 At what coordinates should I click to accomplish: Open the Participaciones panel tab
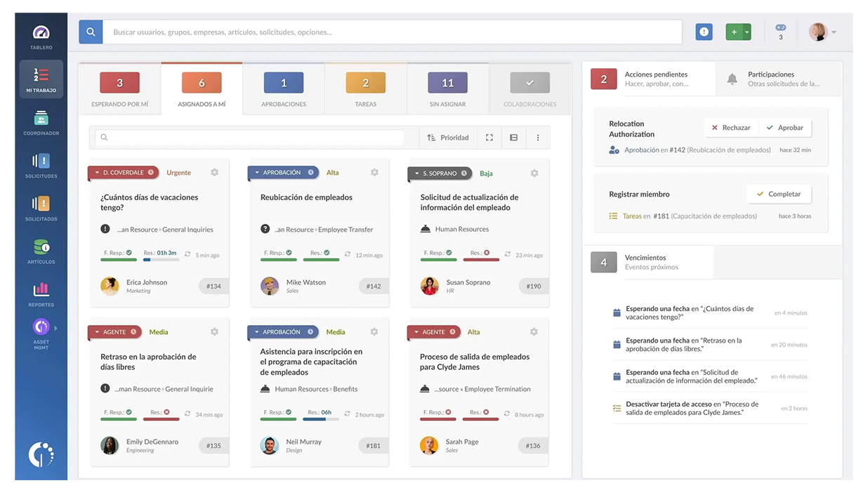(x=778, y=79)
